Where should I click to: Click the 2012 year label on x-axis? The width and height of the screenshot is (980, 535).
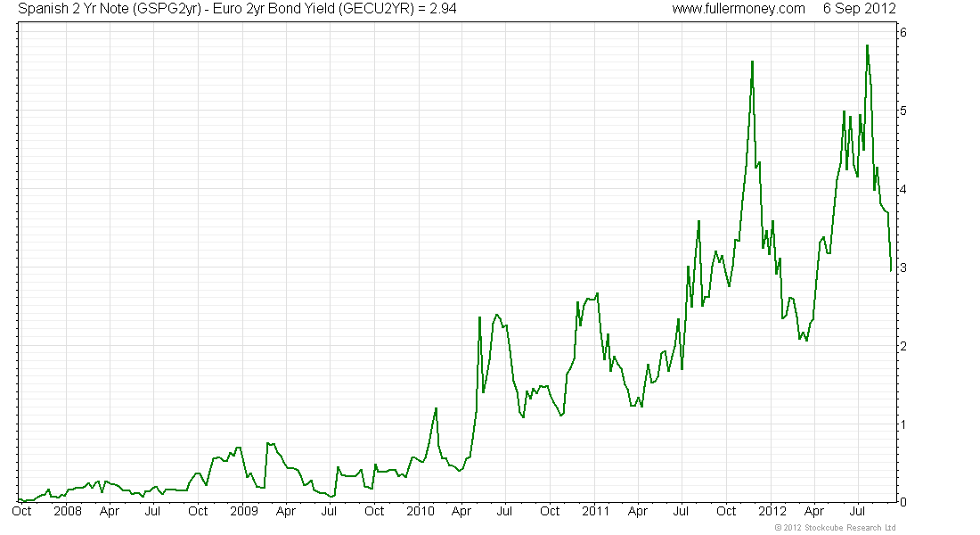pos(772,511)
